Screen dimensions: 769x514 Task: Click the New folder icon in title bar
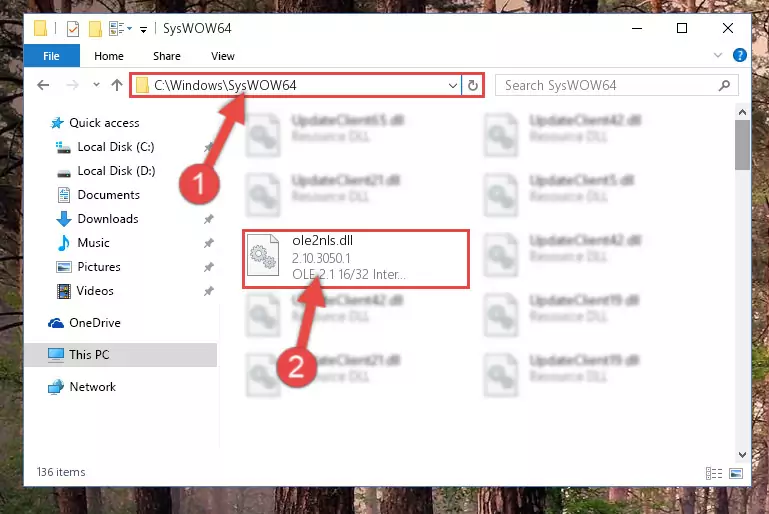click(95, 29)
